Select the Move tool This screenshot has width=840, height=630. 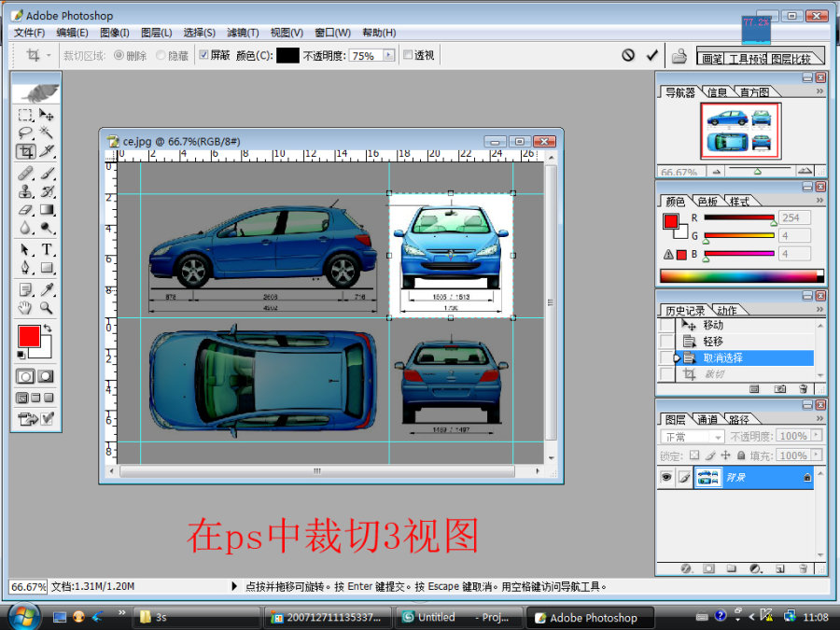tap(47, 115)
